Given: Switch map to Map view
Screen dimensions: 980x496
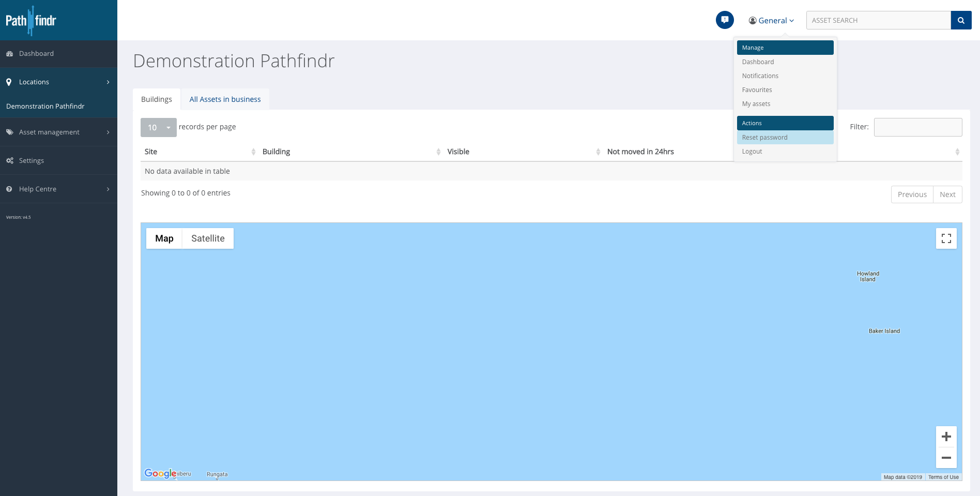Looking at the screenshot, I should coord(164,238).
